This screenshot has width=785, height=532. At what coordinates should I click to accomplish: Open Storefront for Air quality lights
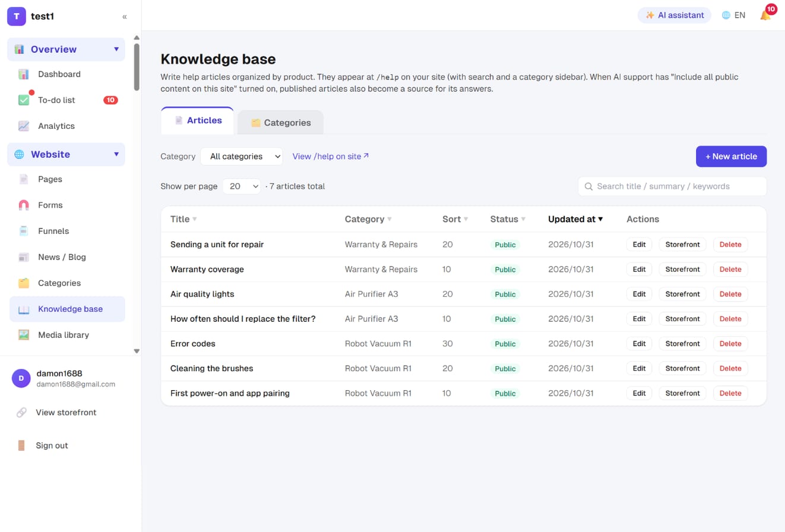(x=682, y=294)
